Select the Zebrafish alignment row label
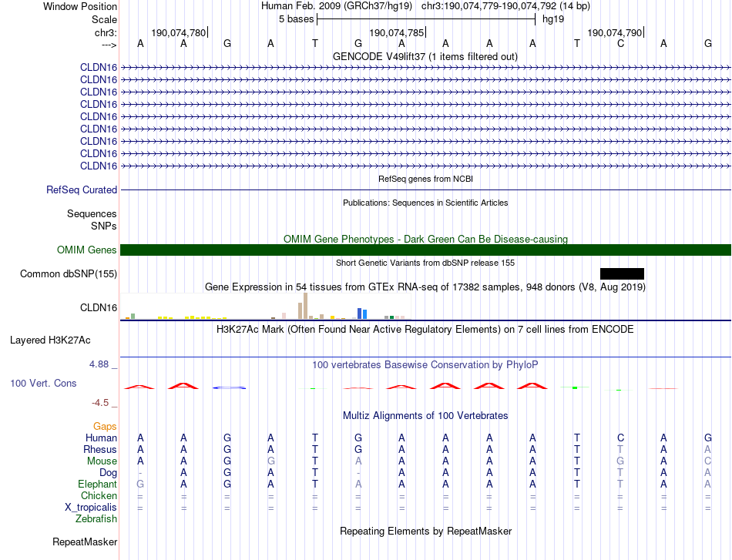This screenshot has width=732, height=560. (x=96, y=519)
